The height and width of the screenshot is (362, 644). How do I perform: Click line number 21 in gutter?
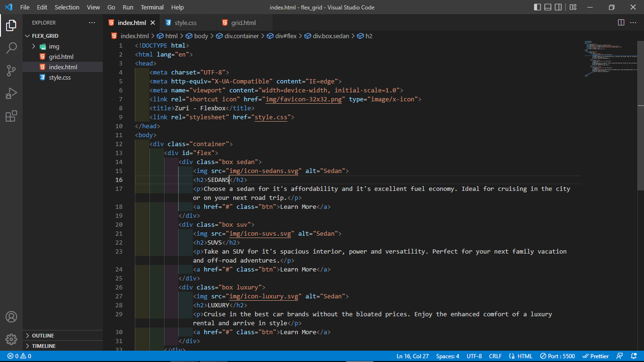click(119, 234)
